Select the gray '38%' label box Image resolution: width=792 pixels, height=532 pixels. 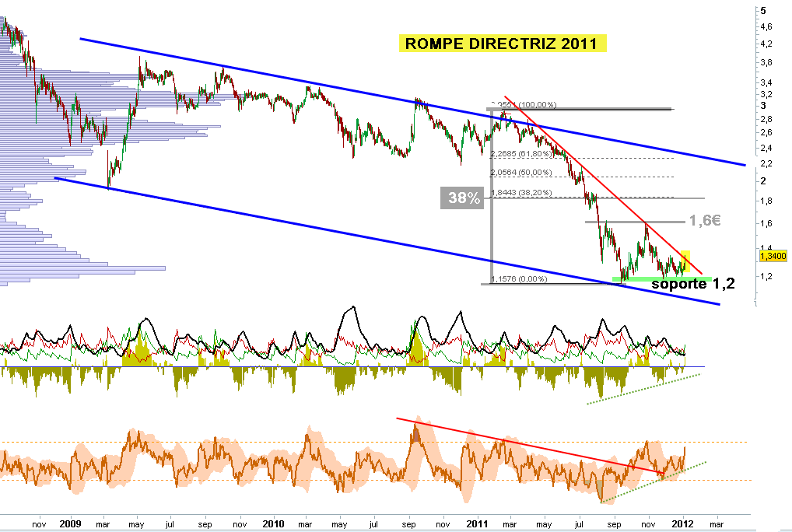click(462, 198)
